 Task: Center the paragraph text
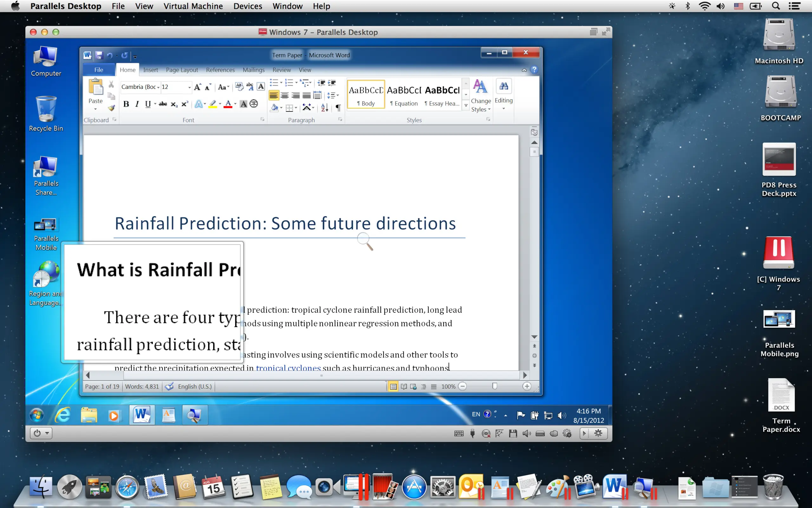(285, 96)
